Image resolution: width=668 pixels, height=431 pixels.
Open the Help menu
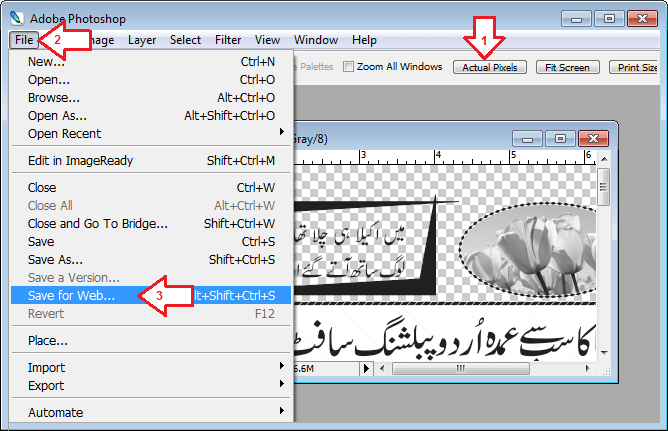(x=364, y=40)
